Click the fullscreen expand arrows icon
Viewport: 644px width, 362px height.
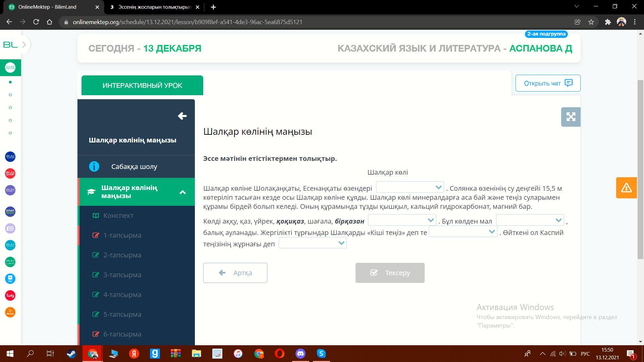coord(571,117)
